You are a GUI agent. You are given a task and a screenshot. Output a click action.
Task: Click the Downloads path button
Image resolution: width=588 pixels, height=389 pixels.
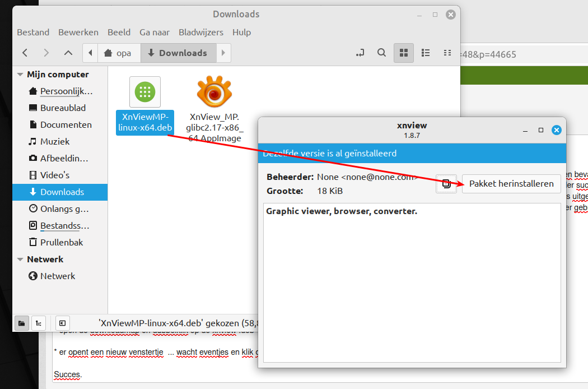179,53
